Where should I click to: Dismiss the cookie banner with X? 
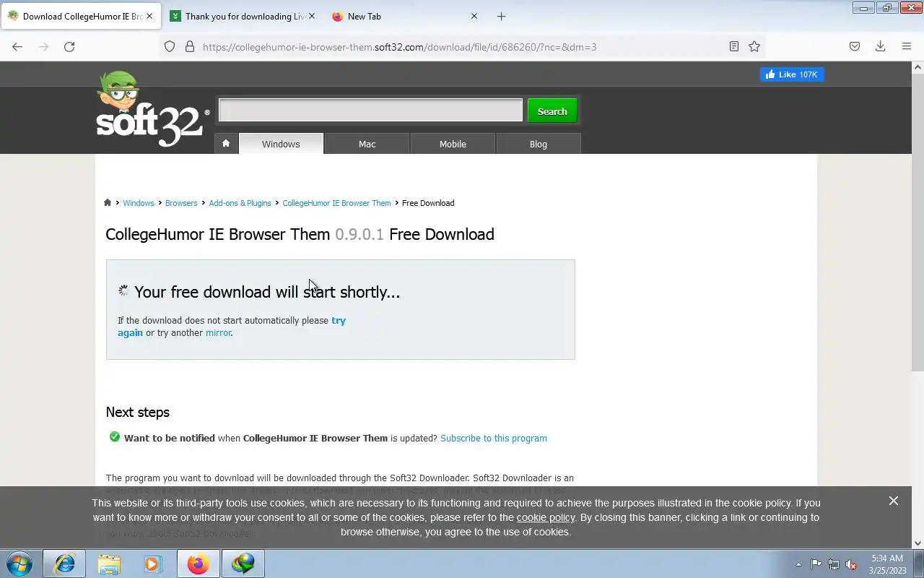894,501
